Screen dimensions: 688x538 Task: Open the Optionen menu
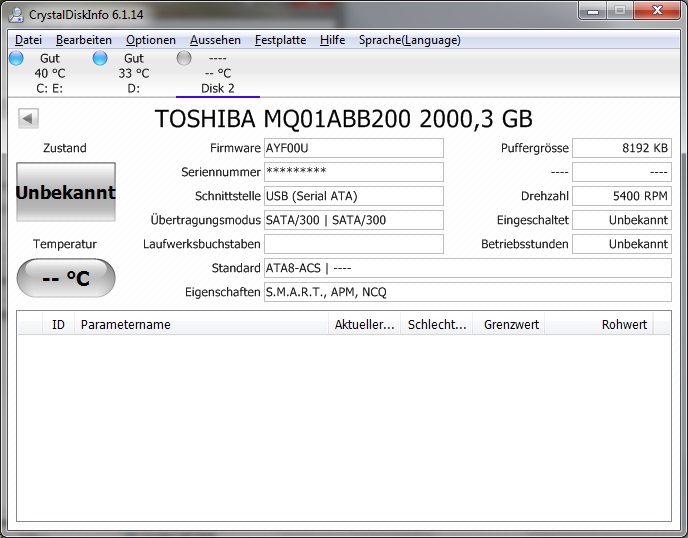150,40
